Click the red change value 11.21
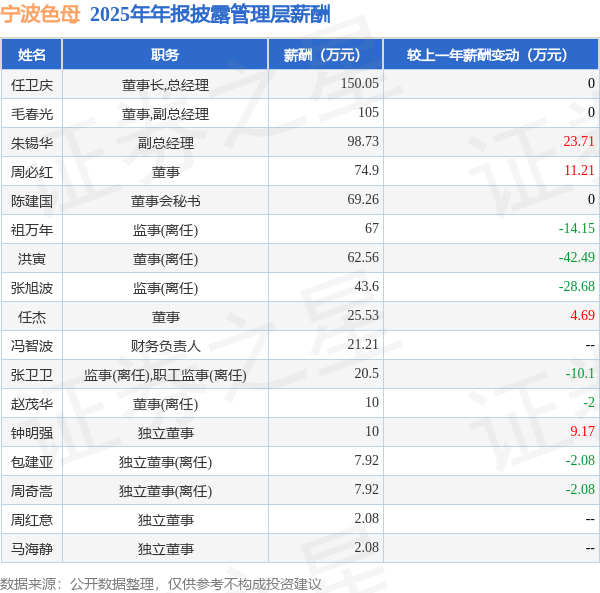Viewport: 600px width, 593px height. point(579,171)
